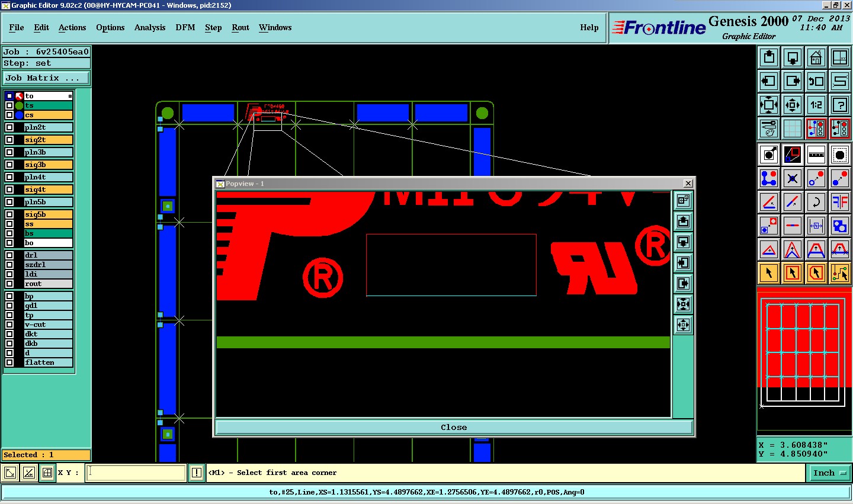
Task: Open the Rout menu
Action: click(x=240, y=27)
